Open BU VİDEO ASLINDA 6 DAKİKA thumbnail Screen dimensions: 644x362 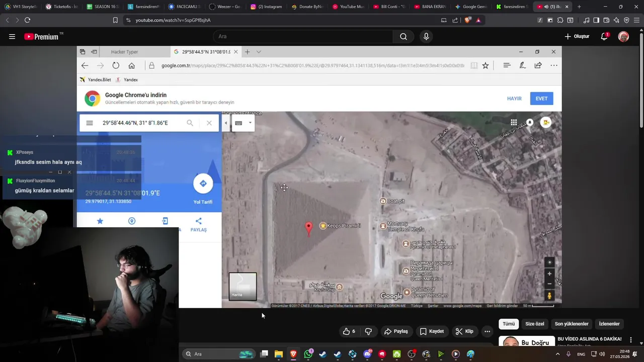pos(526,341)
